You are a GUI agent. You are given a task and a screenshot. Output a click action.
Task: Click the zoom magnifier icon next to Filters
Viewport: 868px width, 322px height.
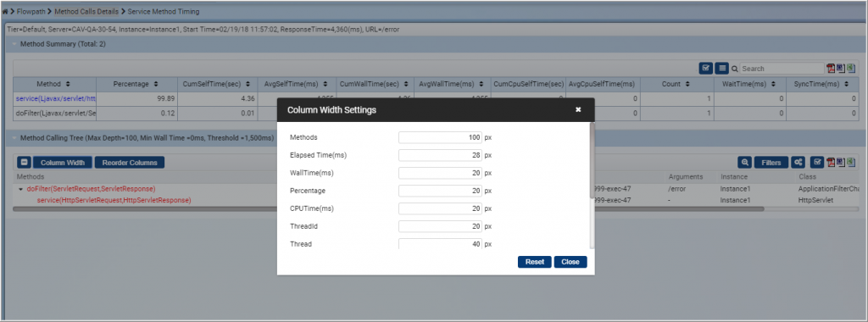pyautogui.click(x=745, y=162)
